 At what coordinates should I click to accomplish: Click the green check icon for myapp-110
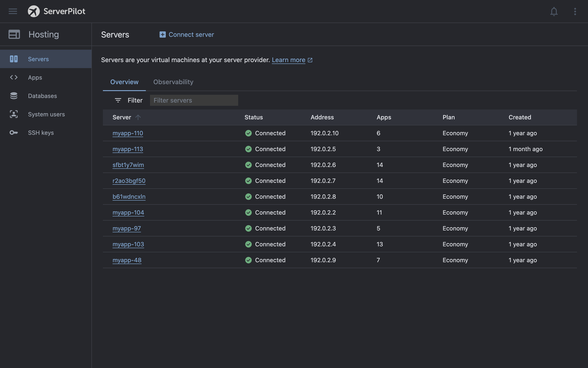pos(249,133)
